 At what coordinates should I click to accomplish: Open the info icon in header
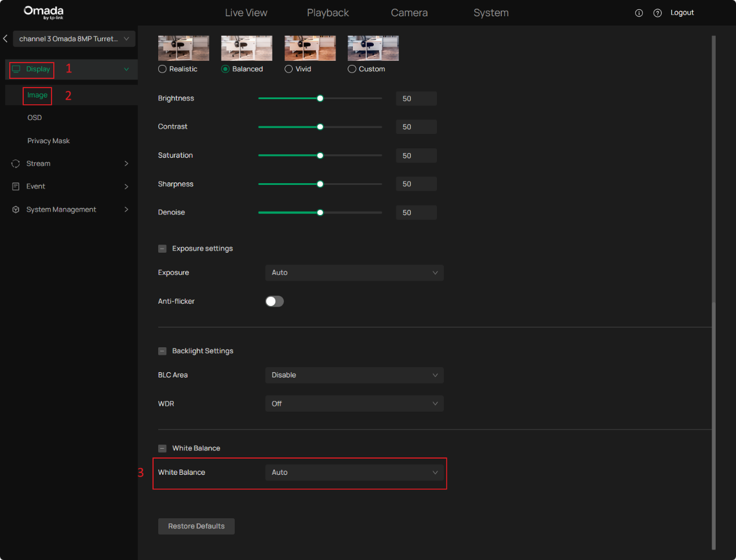pos(639,13)
